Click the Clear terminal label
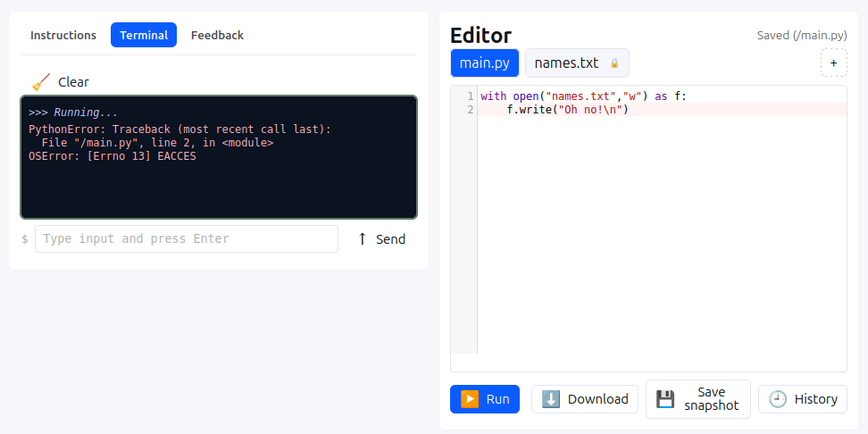This screenshot has width=868, height=434. tap(73, 82)
